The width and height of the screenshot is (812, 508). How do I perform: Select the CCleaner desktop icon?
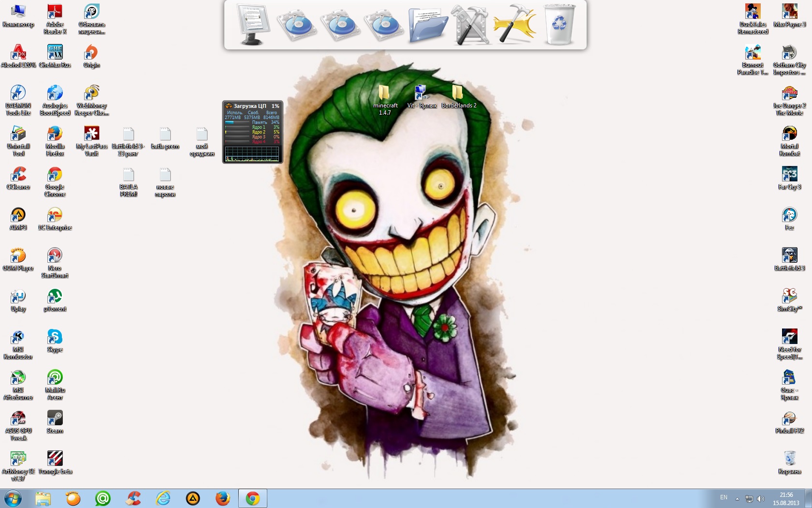coord(18,178)
